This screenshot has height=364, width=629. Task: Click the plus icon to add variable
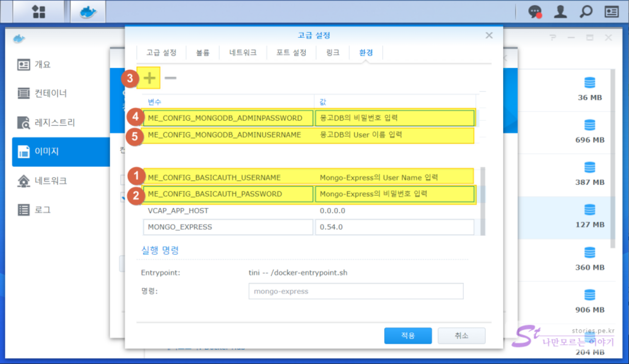point(149,78)
